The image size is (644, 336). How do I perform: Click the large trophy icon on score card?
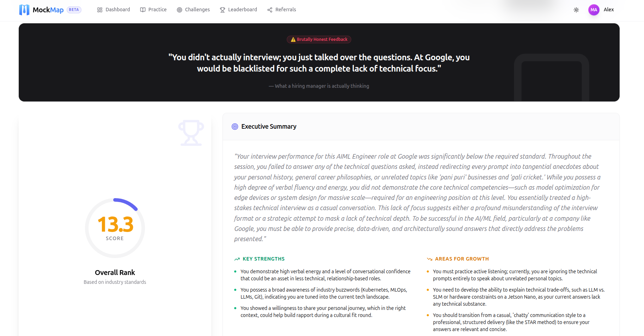[191, 133]
